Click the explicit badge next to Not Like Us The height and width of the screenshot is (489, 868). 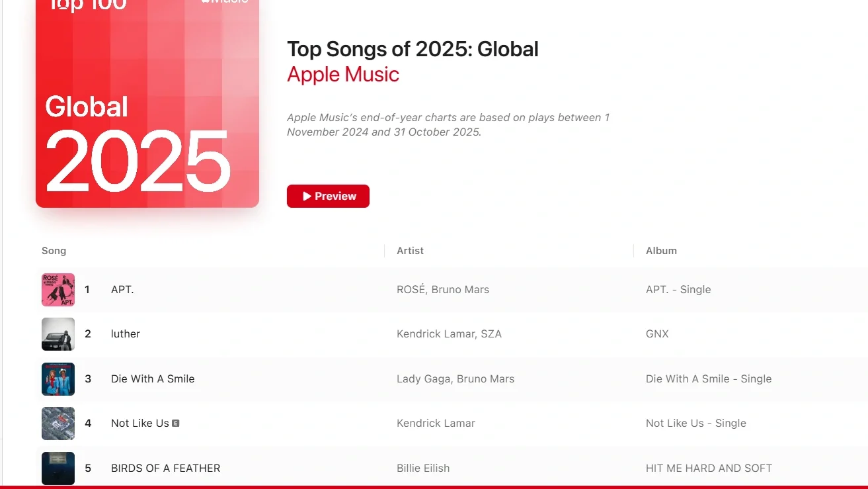[x=175, y=423]
